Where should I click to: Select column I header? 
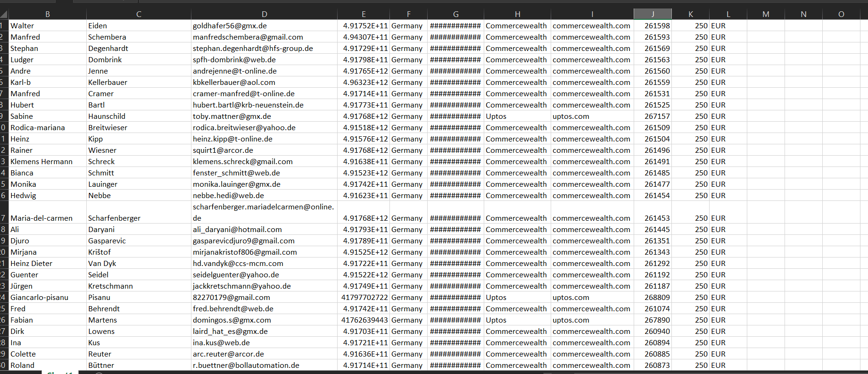(x=592, y=14)
